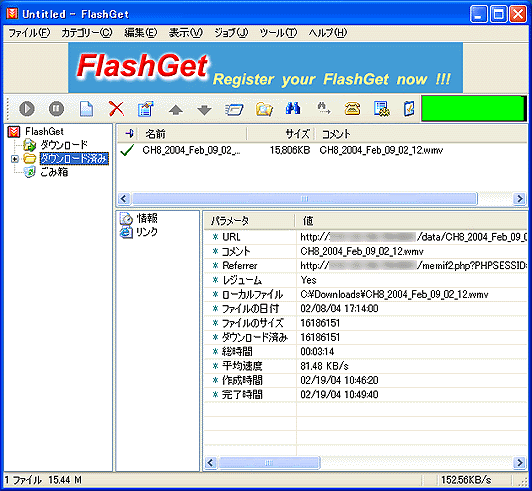The height and width of the screenshot is (491, 532).
Task: Open the job properties toolbar icon
Action: (x=146, y=109)
